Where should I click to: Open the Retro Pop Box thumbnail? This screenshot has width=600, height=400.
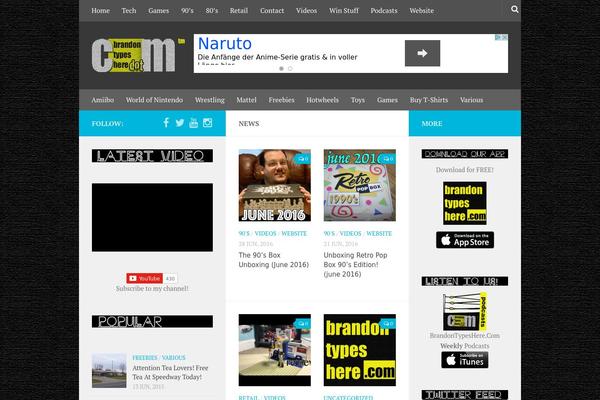[x=360, y=185]
